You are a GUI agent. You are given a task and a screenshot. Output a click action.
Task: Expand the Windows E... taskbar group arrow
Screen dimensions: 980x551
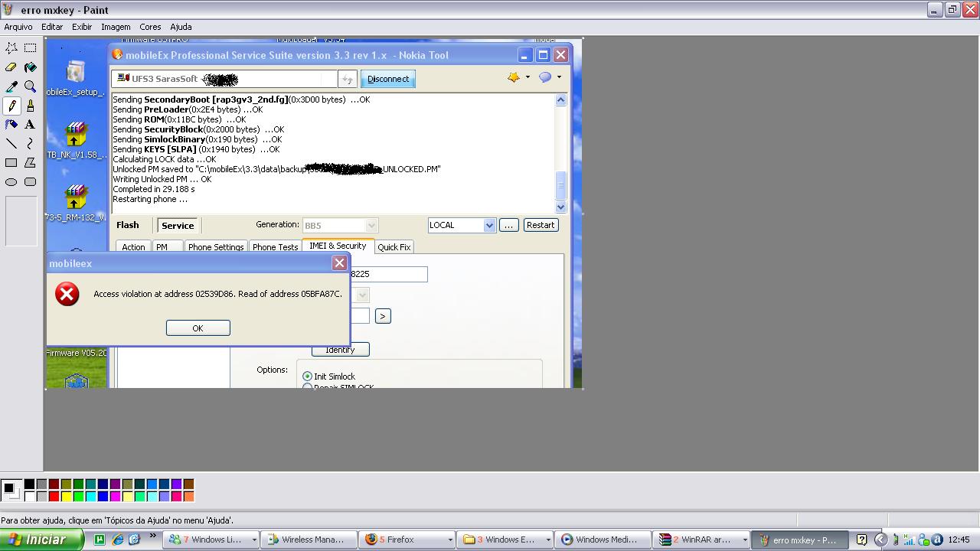pyautogui.click(x=548, y=540)
